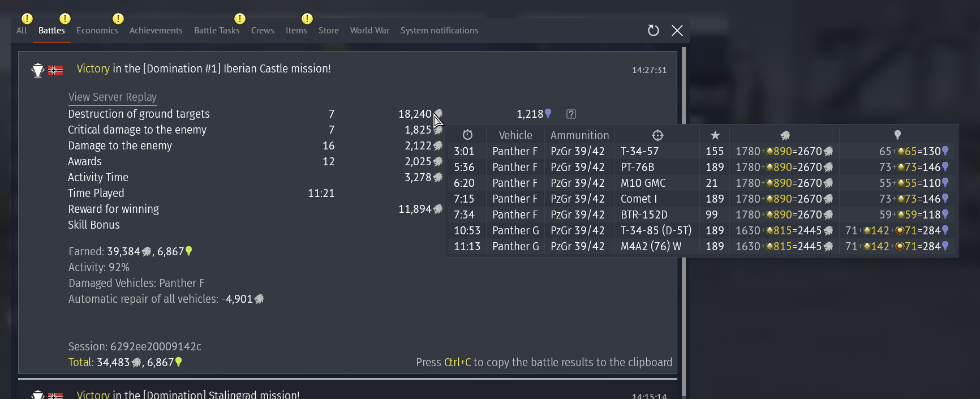The width and height of the screenshot is (980, 399).
Task: Switch to the Battles tab
Action: pos(51,31)
